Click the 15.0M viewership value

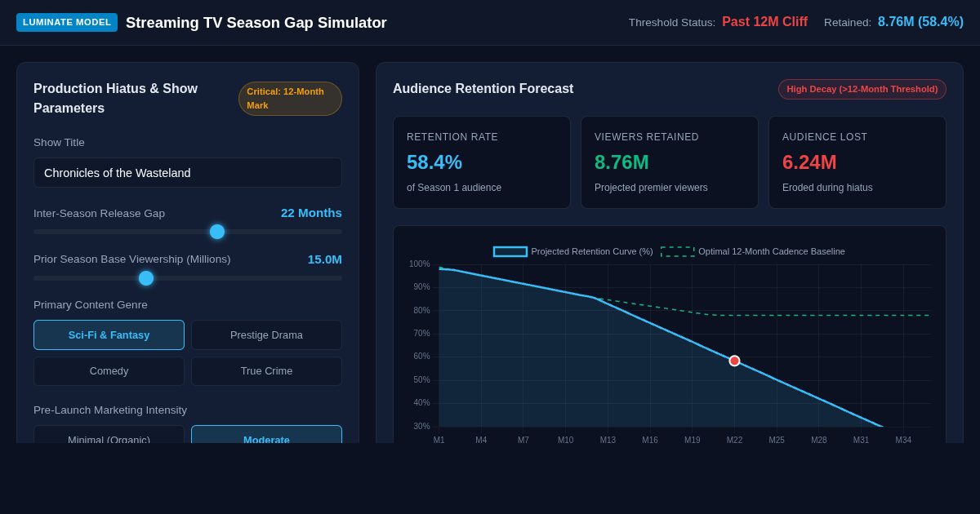(x=325, y=259)
